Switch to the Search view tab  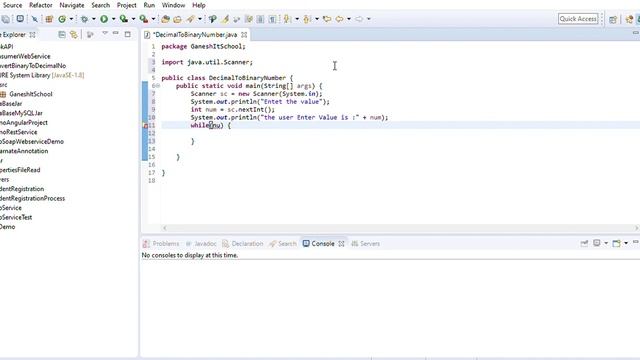[282, 244]
